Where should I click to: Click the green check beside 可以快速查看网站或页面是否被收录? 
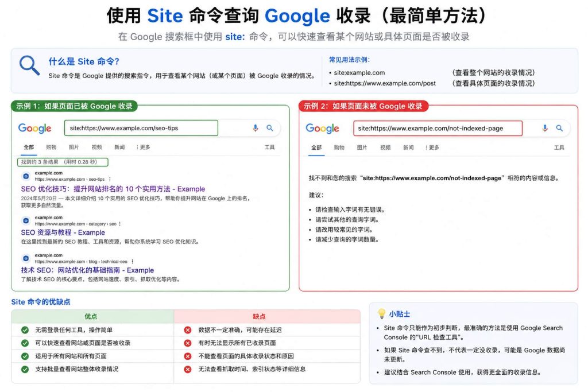coord(25,343)
